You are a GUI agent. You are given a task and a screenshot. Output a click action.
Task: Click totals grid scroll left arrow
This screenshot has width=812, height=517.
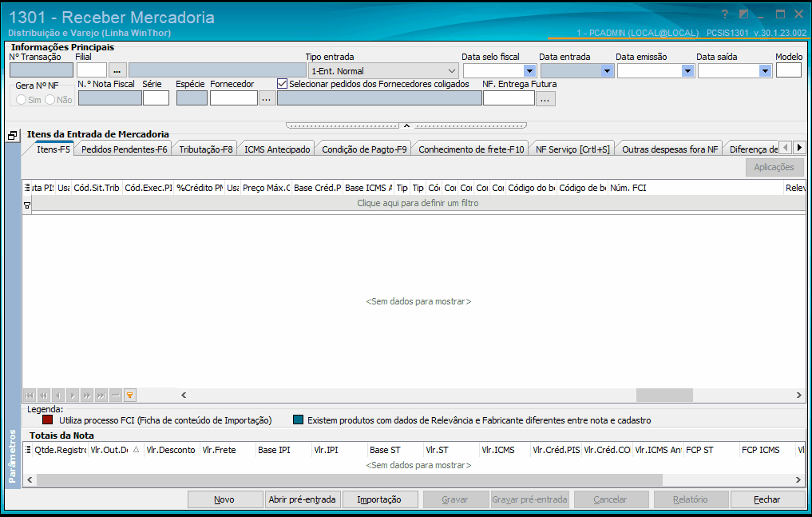(30, 479)
